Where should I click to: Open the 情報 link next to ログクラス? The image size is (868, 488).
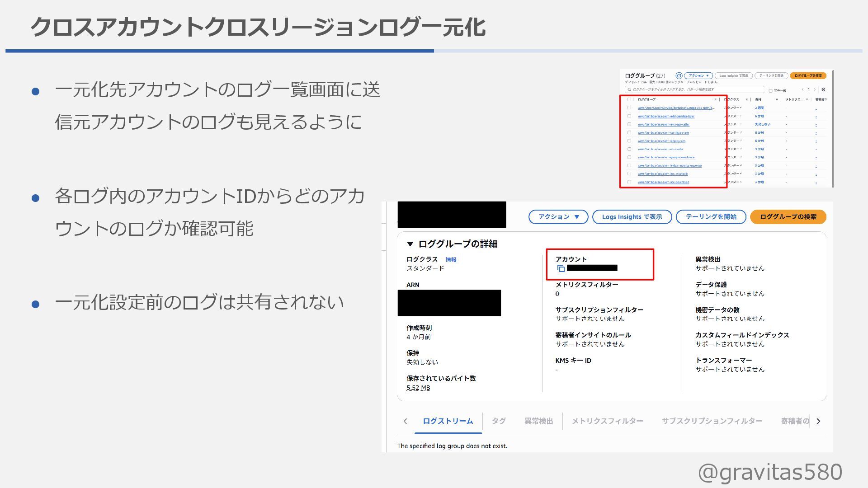[x=451, y=259]
